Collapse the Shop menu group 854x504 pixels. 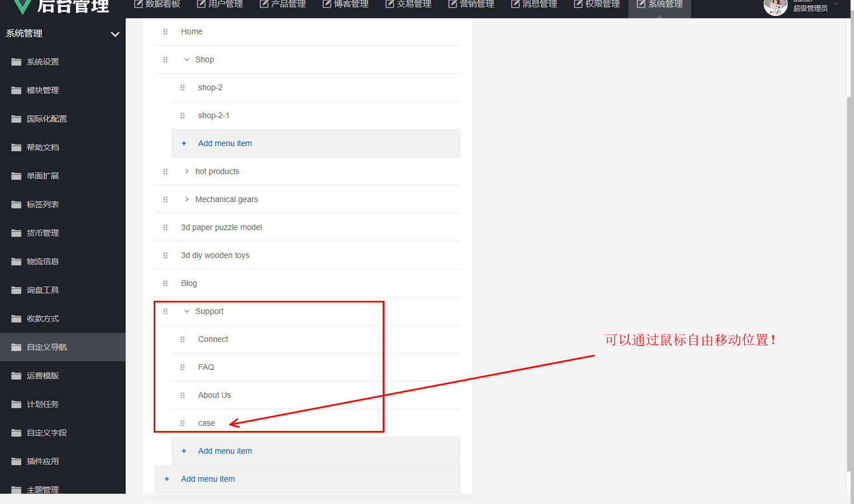[x=187, y=60]
